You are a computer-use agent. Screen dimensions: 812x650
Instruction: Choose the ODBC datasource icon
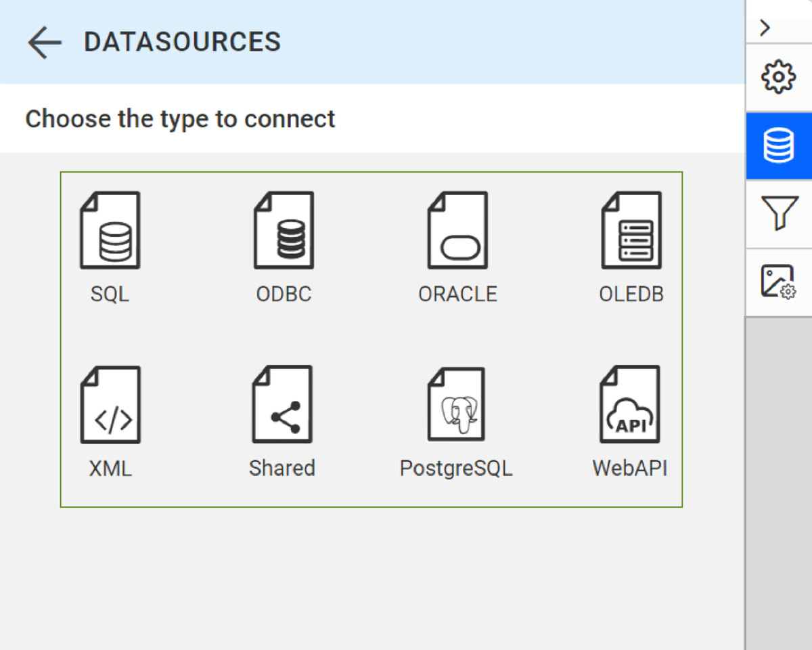coord(284,231)
